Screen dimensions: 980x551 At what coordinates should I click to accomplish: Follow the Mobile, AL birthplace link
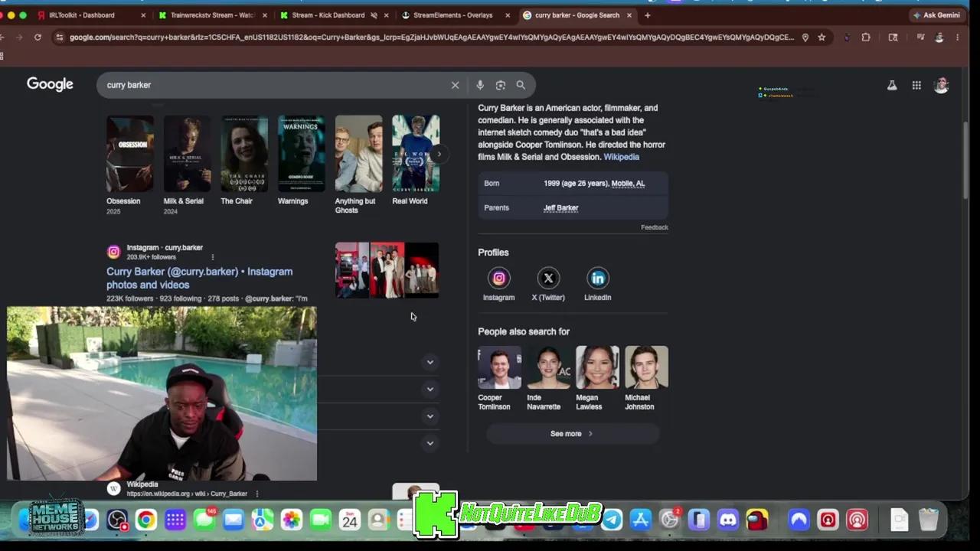click(628, 184)
